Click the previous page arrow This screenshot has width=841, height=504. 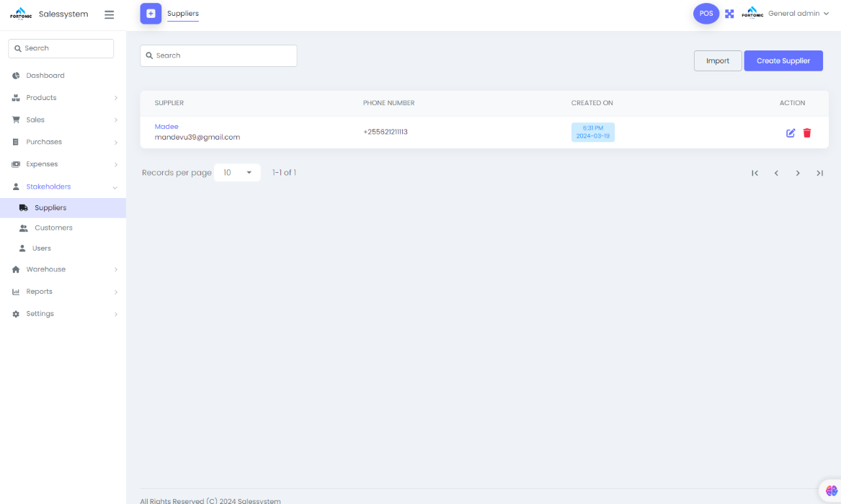pos(776,173)
